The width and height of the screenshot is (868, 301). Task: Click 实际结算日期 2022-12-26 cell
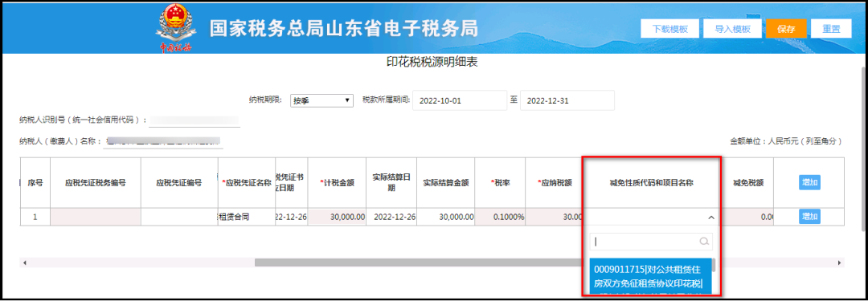tap(391, 217)
